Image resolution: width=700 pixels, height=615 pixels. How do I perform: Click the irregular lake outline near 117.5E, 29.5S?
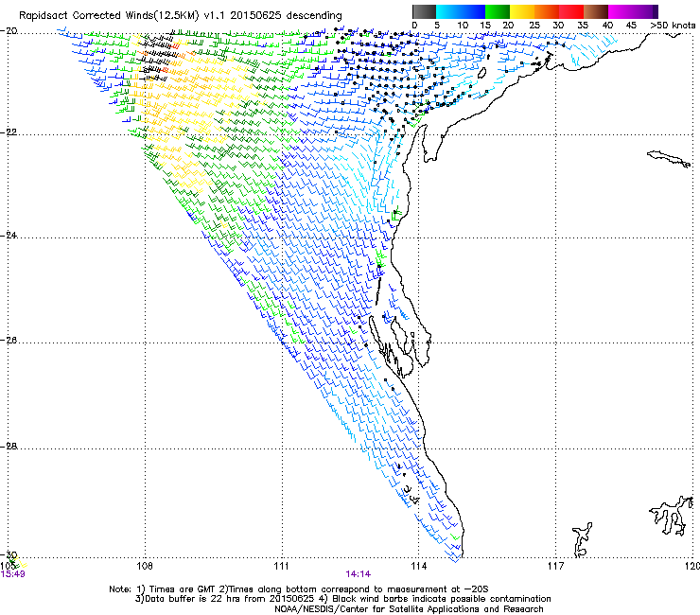pos(582,539)
